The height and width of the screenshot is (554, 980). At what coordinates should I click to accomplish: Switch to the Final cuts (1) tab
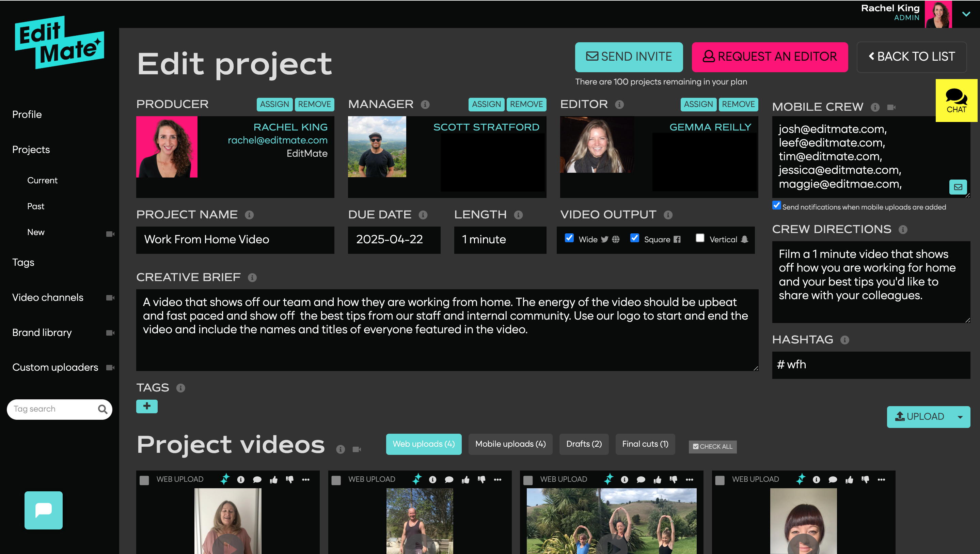645,444
